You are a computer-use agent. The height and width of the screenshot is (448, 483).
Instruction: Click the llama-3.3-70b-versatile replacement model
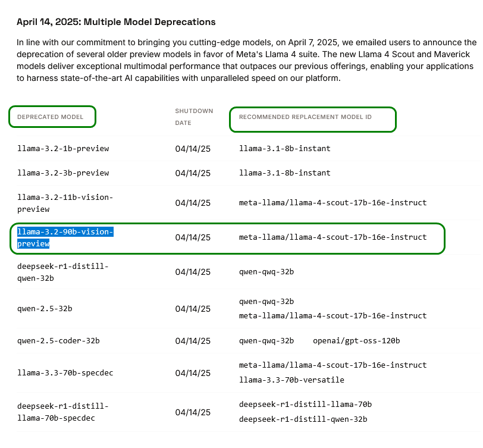[291, 380]
